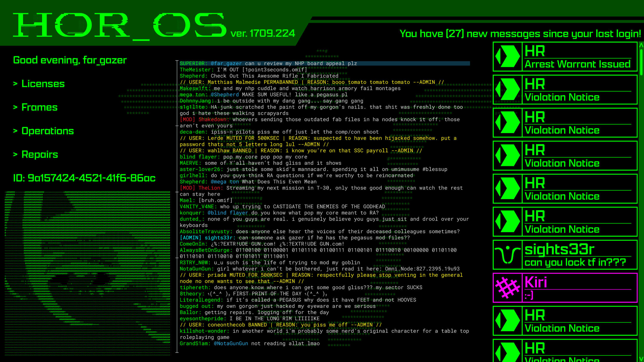Click HR icon of Violation Notice below Kiri

pos(507,321)
